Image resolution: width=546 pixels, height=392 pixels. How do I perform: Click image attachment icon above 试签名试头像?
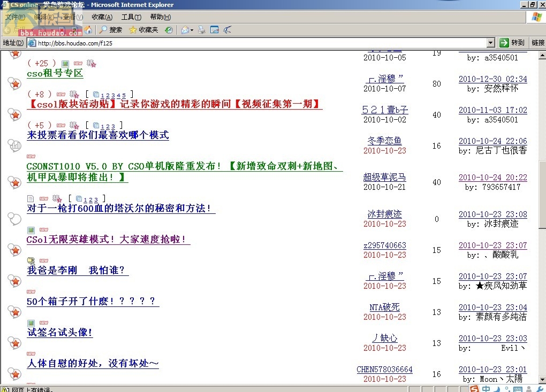31,323
